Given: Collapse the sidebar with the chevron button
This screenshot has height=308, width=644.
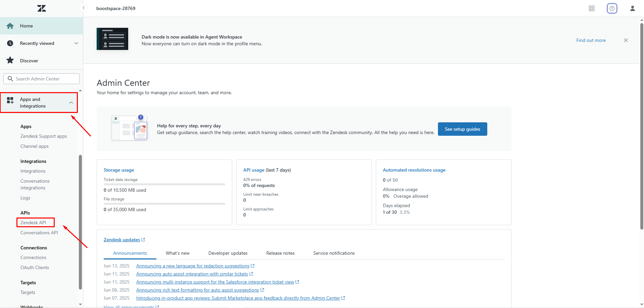Looking at the screenshot, I should [83, 8].
